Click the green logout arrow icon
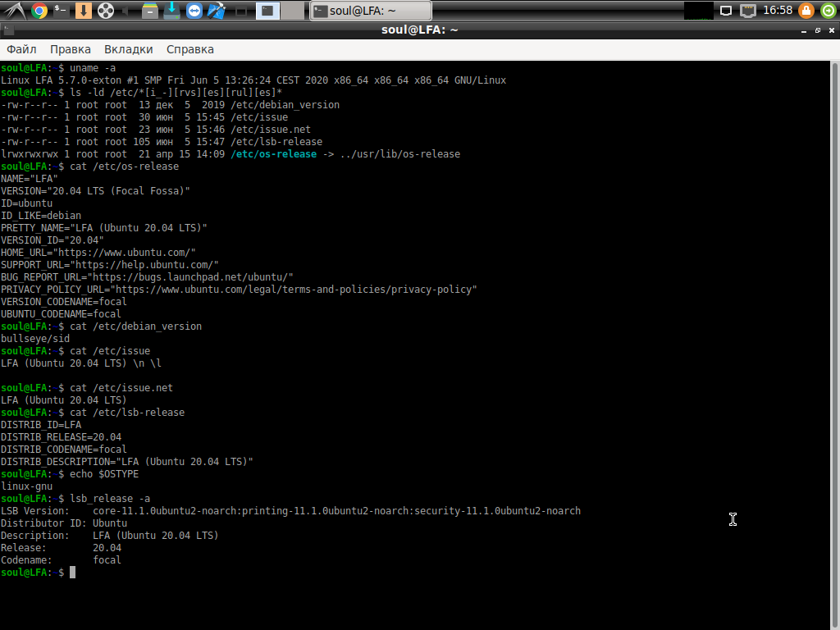Screen dimensions: 840x630 pyautogui.click(x=829, y=11)
